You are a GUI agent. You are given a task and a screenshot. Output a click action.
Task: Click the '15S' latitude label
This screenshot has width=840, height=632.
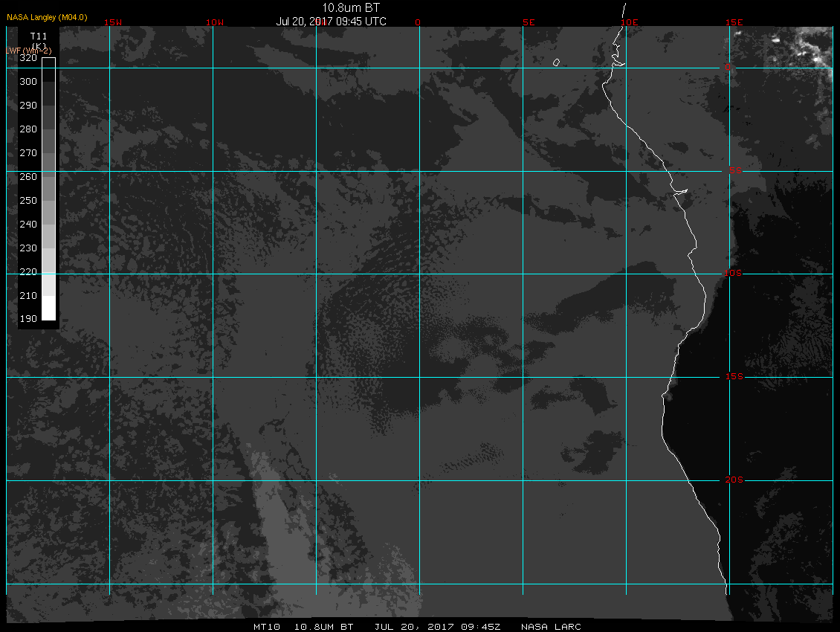pyautogui.click(x=734, y=377)
